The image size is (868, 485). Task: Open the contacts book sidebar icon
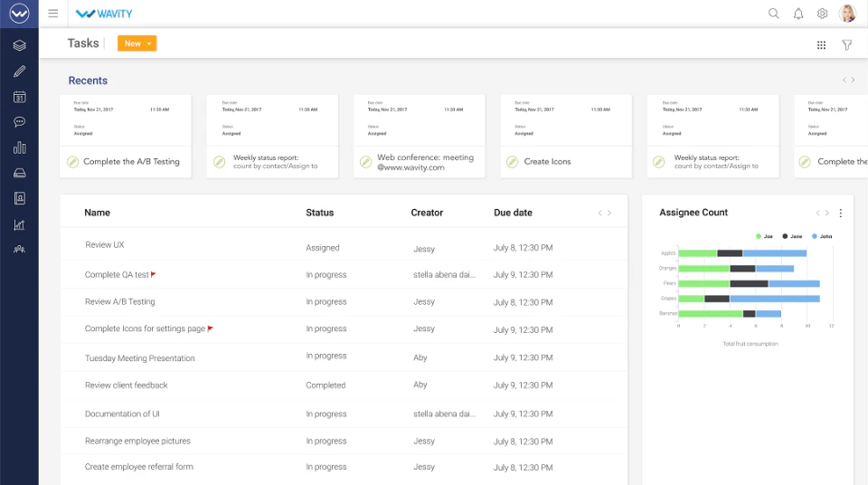pos(19,198)
